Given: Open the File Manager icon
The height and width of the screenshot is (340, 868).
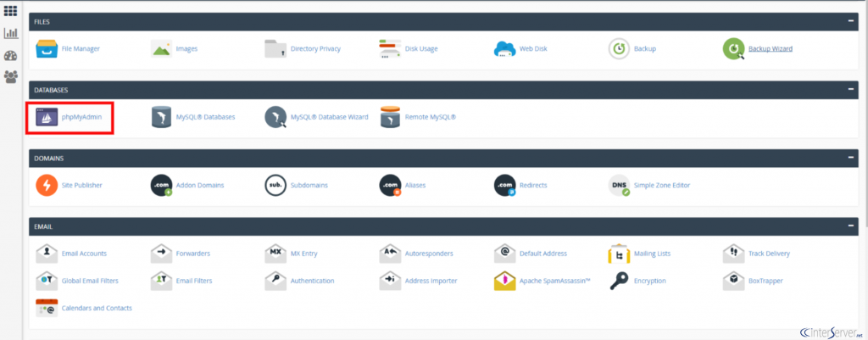Looking at the screenshot, I should [x=47, y=48].
